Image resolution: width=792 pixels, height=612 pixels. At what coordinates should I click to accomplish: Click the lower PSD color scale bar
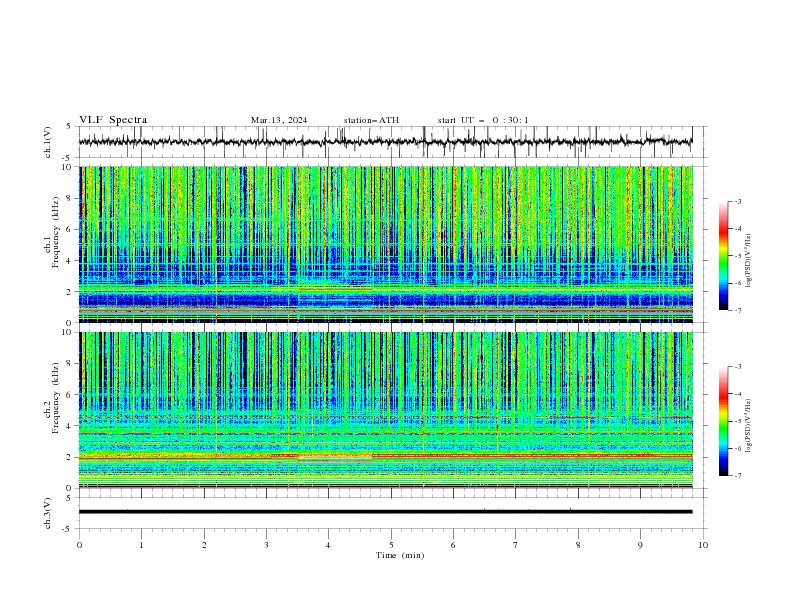tap(723, 421)
